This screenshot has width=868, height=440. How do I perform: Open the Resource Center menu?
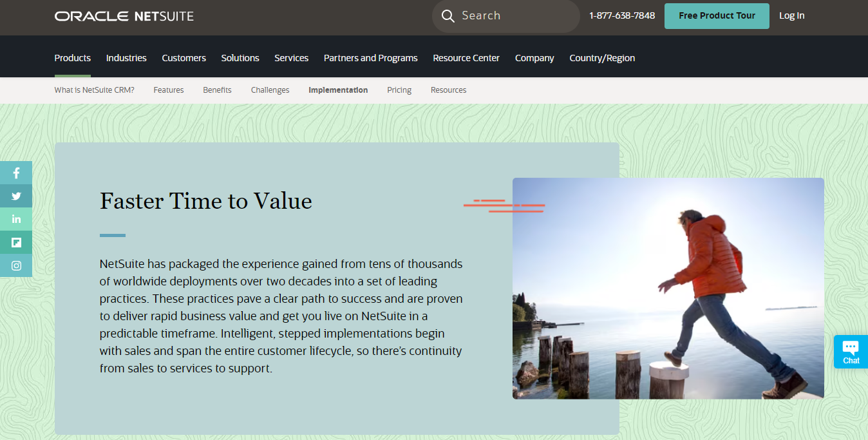(x=466, y=58)
